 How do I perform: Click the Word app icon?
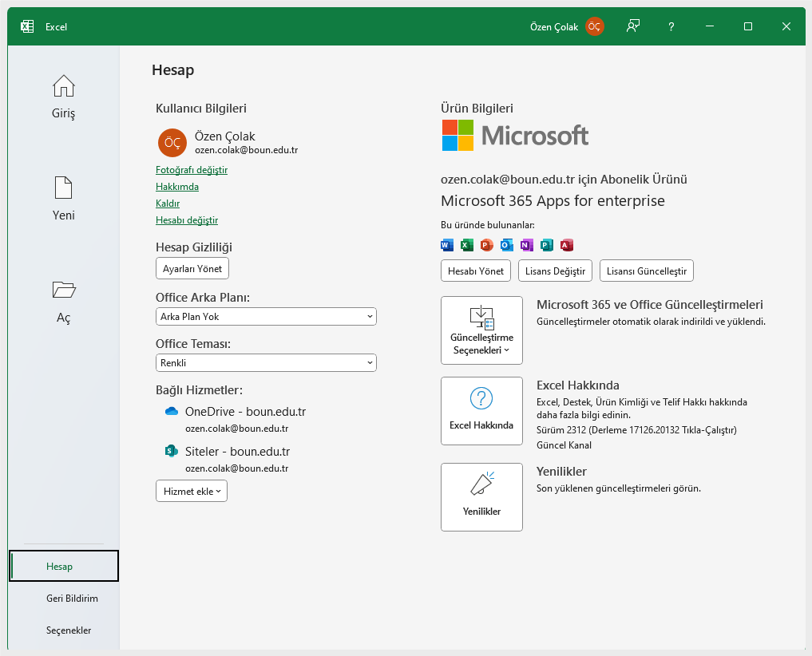pyautogui.click(x=447, y=245)
